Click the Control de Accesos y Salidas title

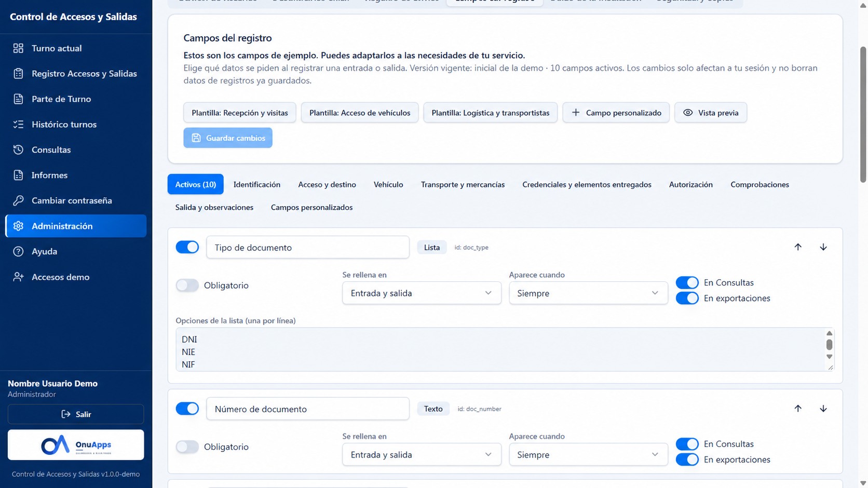(73, 17)
